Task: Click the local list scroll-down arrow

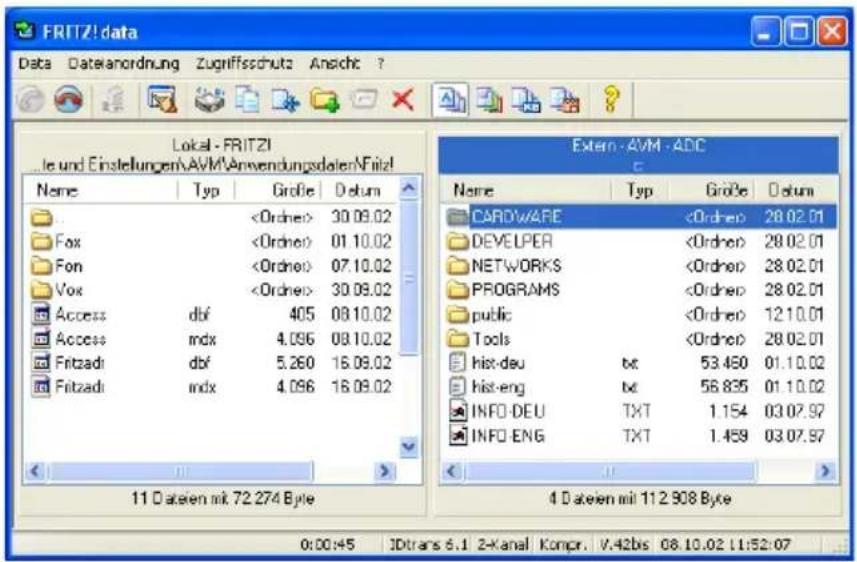Action: coord(409,447)
